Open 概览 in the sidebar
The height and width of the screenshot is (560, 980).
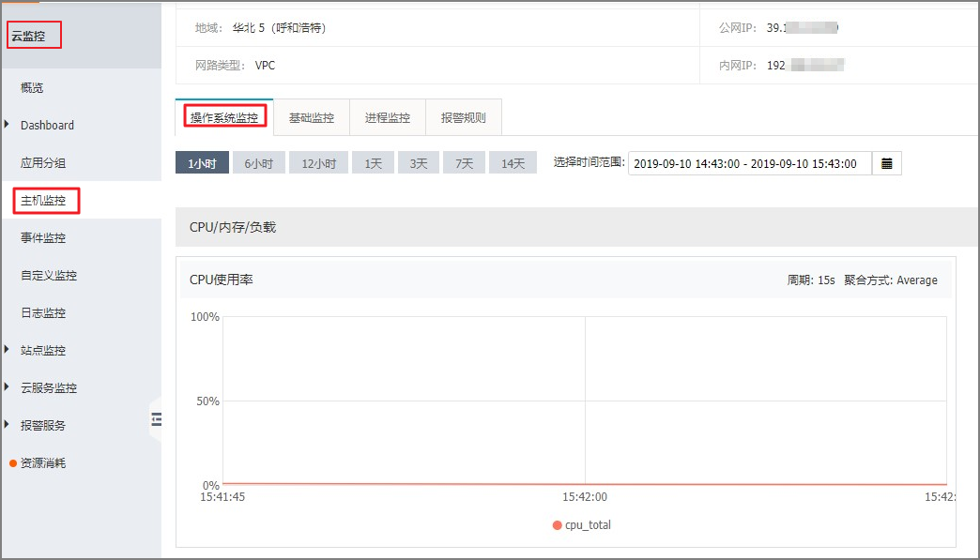click(32, 88)
